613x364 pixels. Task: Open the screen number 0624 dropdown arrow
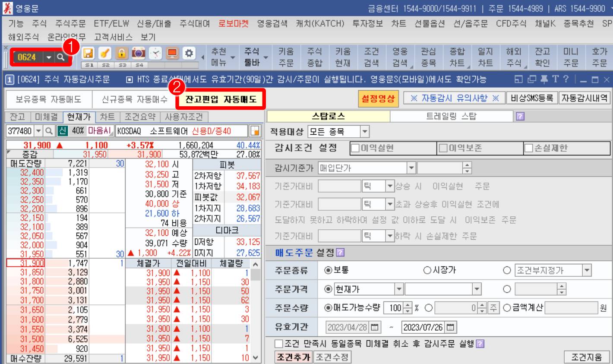coord(49,57)
